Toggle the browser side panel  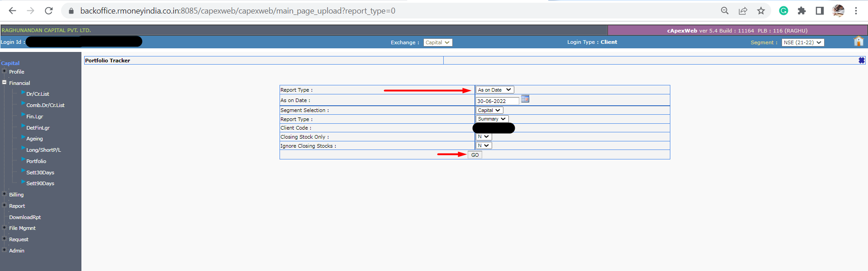tap(820, 10)
